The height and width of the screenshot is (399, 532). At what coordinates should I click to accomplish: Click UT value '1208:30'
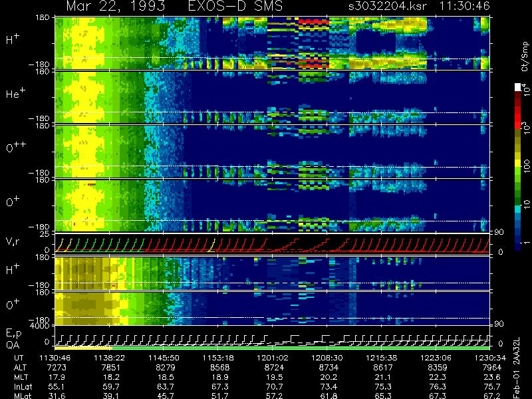point(327,358)
